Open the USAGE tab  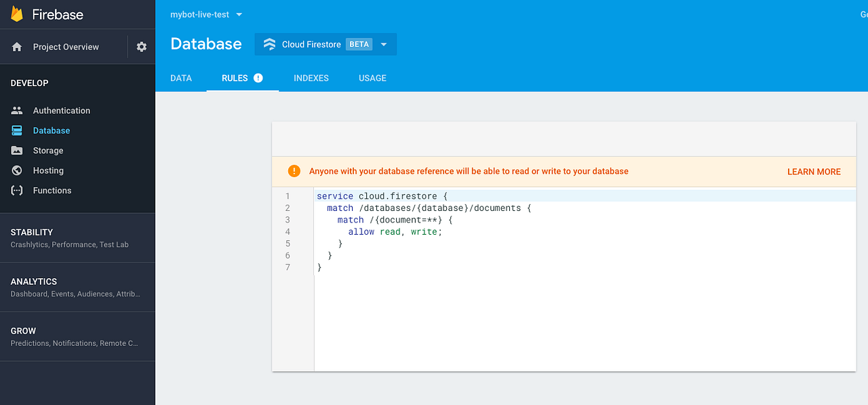(372, 78)
